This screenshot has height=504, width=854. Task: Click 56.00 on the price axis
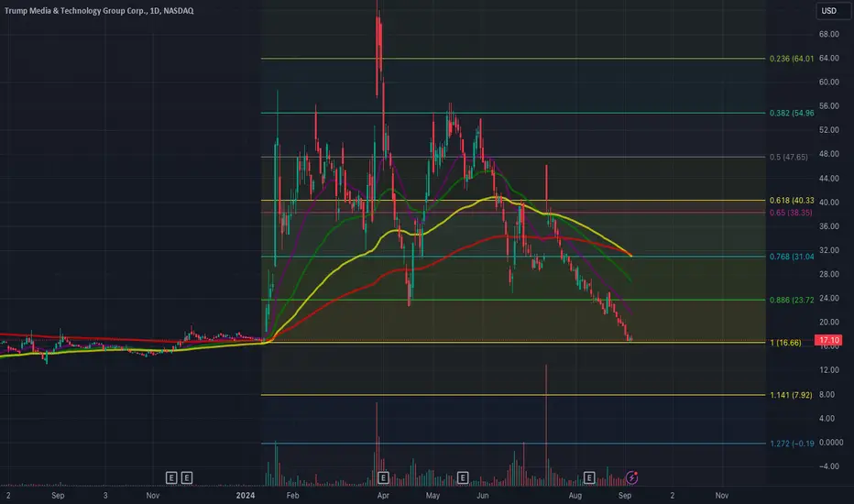[x=828, y=106]
